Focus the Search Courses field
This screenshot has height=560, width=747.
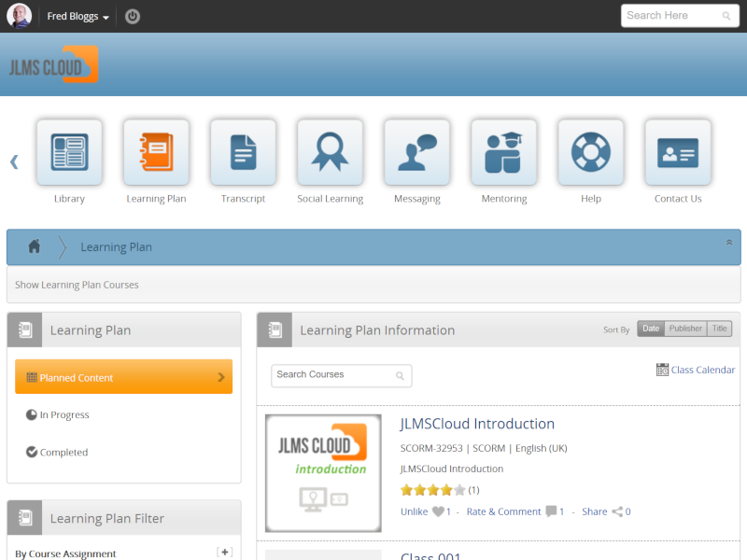342,376
